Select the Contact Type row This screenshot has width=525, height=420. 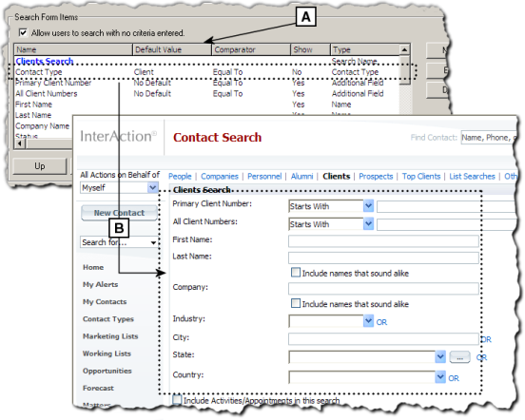tap(207, 72)
